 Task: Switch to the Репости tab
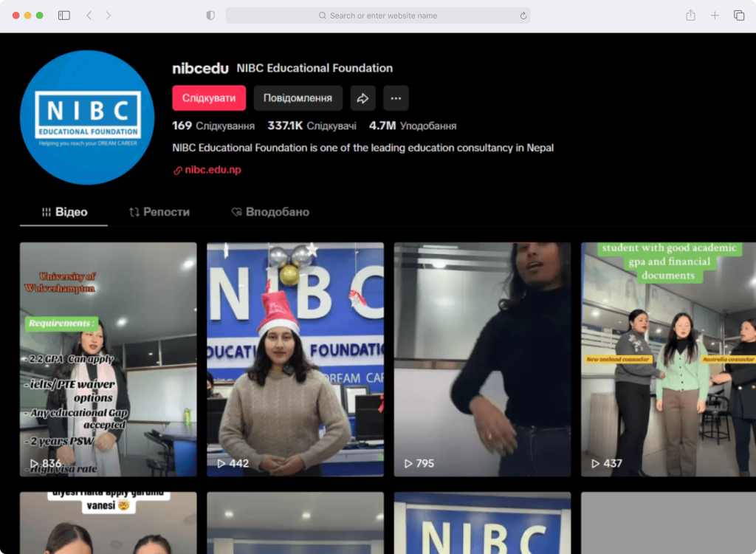[x=159, y=212]
